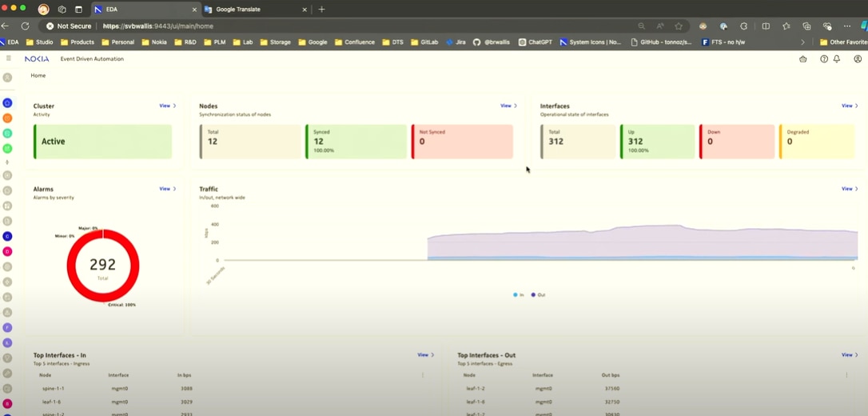Viewport: 868px width, 416px height.
Task: Reload the page with the refresh button
Action: tap(25, 26)
